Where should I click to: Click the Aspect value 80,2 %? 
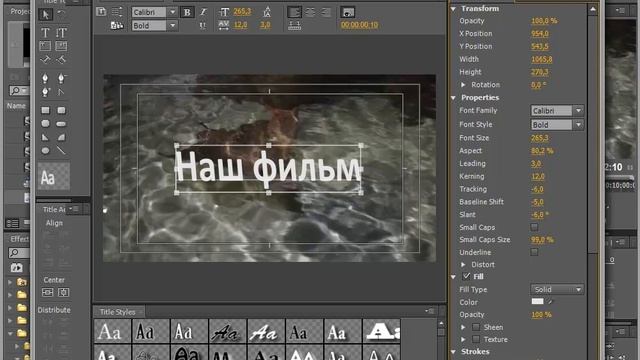[542, 151]
